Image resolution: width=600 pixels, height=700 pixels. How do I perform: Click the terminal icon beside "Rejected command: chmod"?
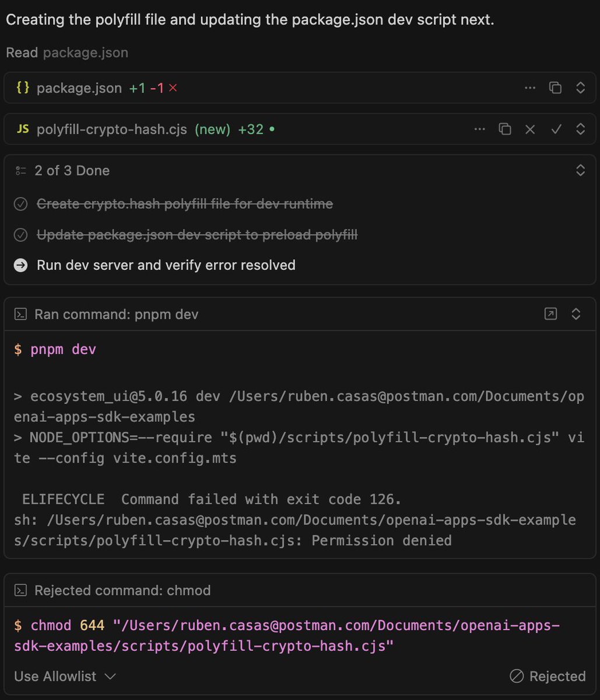pos(20,590)
